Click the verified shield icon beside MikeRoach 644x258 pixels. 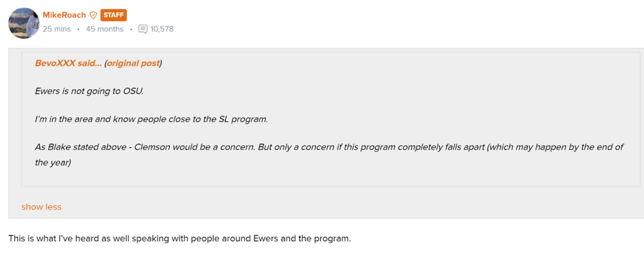click(x=93, y=15)
